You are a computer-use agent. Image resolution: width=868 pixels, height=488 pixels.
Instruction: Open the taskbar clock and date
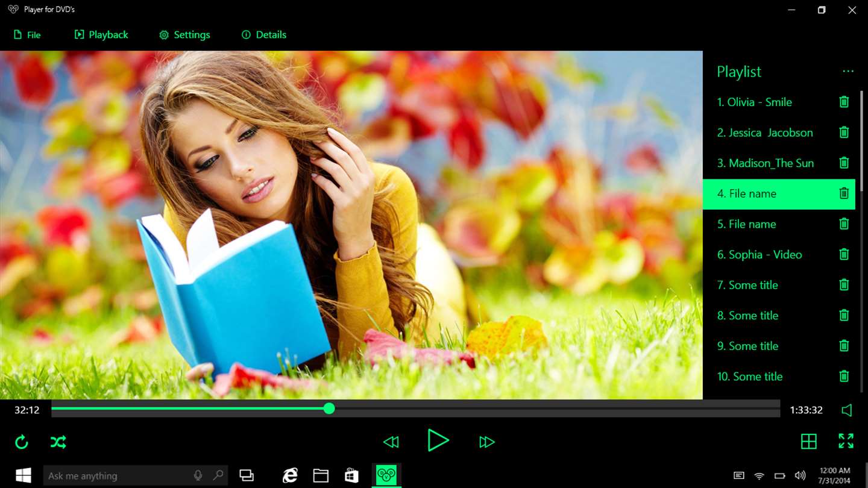pos(834,476)
